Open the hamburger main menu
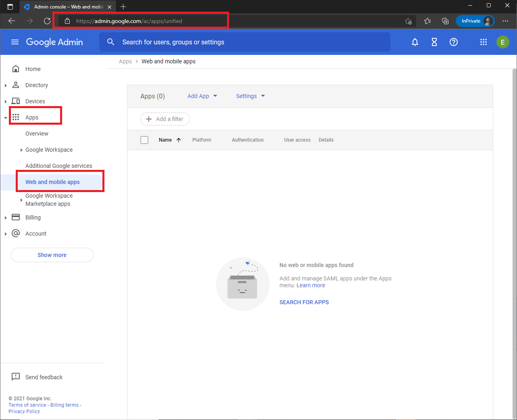The image size is (517, 420). [x=15, y=42]
